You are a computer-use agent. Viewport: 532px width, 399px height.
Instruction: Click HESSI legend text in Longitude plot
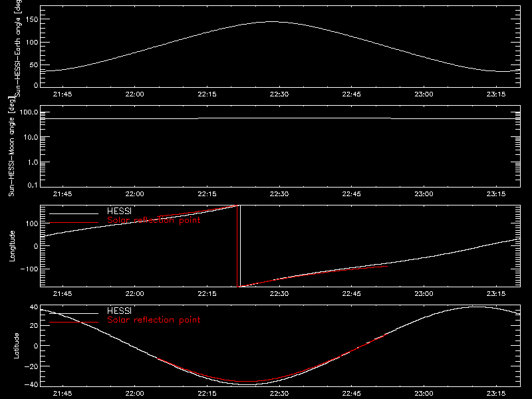click(119, 211)
